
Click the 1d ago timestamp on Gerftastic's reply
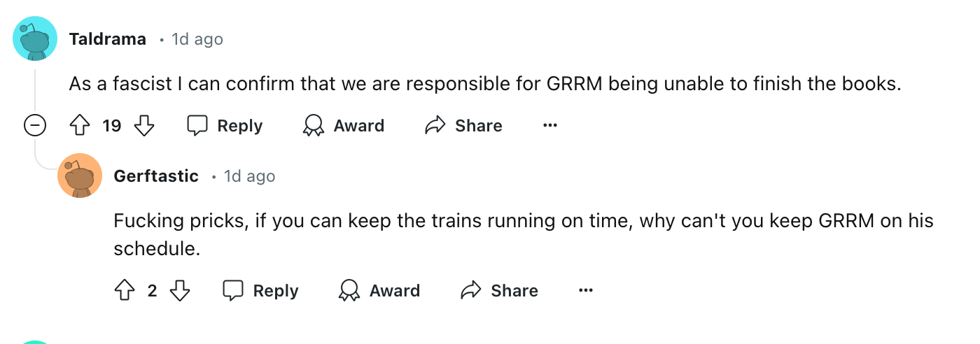tap(249, 176)
